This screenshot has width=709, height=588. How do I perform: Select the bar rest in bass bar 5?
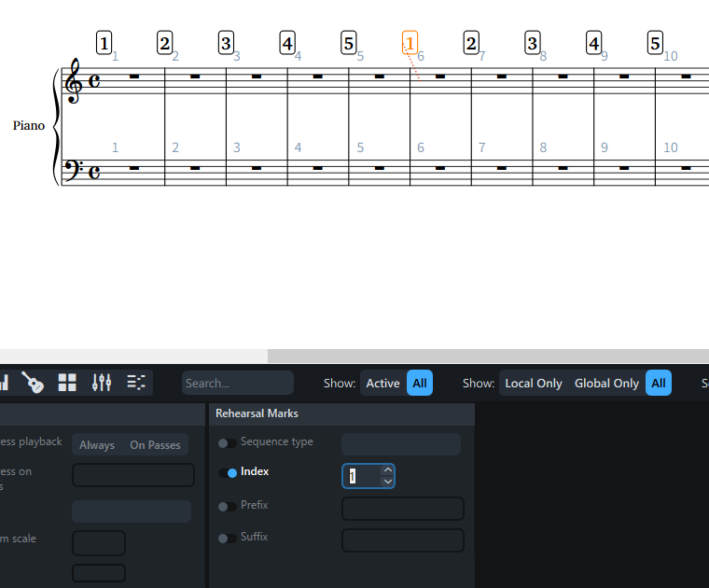pyautogui.click(x=380, y=168)
